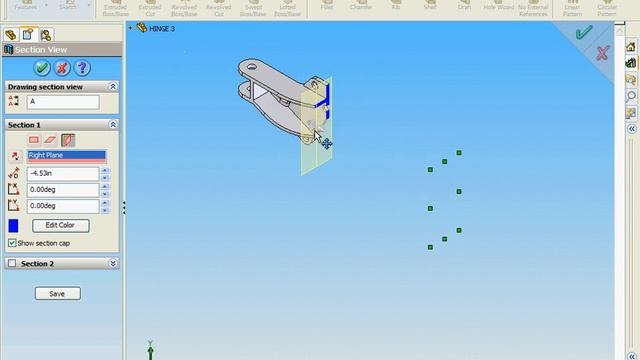Image resolution: width=640 pixels, height=360 pixels.
Task: Select HINGE 3 part name
Action: tap(162, 29)
